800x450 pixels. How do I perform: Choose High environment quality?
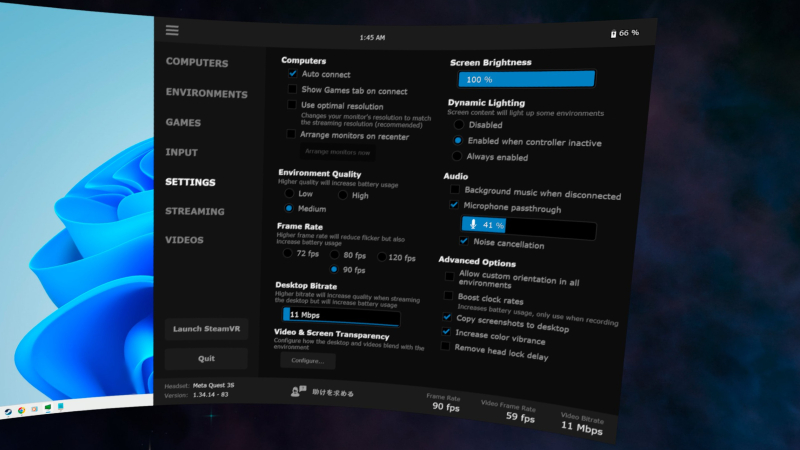point(342,195)
